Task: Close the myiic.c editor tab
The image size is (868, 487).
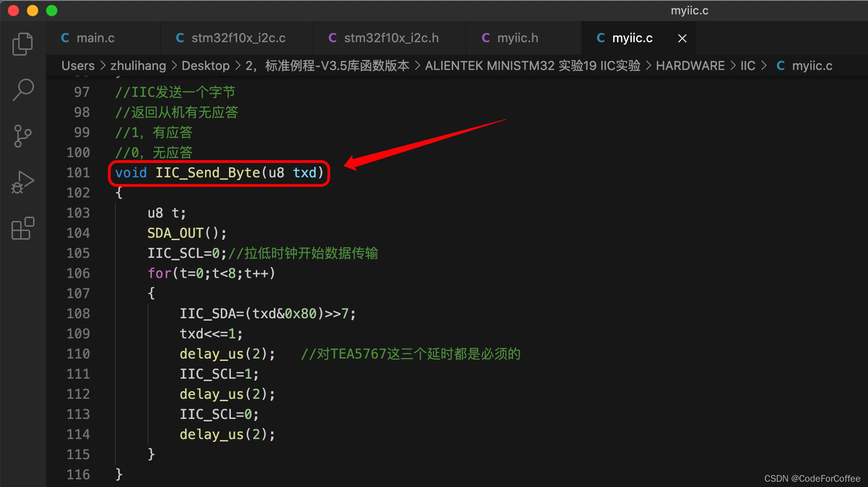Action: point(682,38)
